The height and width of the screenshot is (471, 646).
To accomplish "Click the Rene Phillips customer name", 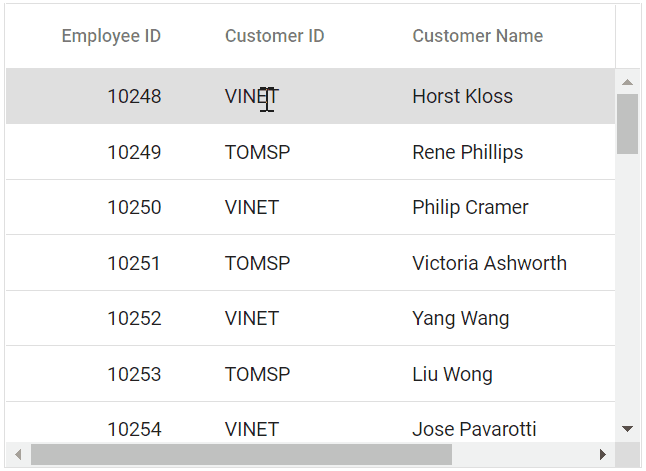I will click(467, 153).
